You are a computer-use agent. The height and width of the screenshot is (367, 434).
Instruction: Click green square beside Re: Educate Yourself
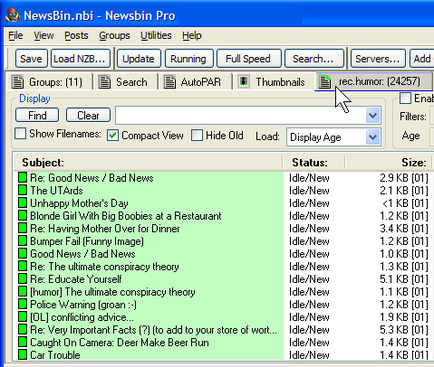(22, 279)
